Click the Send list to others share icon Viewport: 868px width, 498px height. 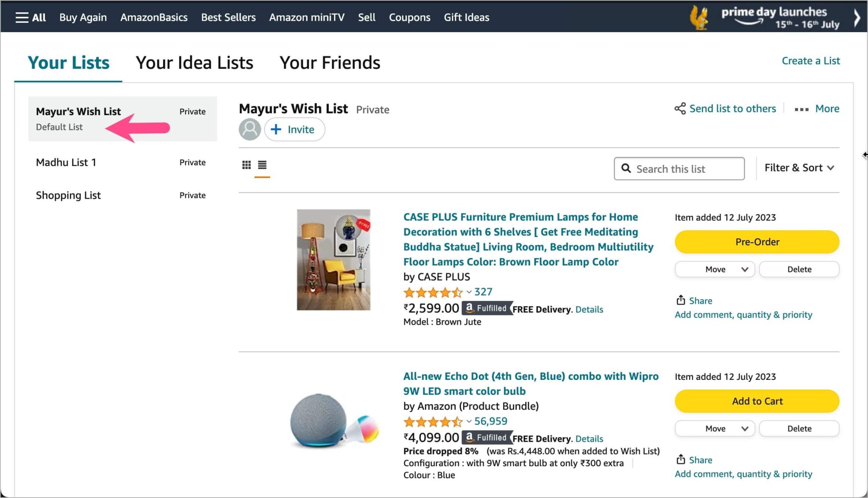pos(680,108)
